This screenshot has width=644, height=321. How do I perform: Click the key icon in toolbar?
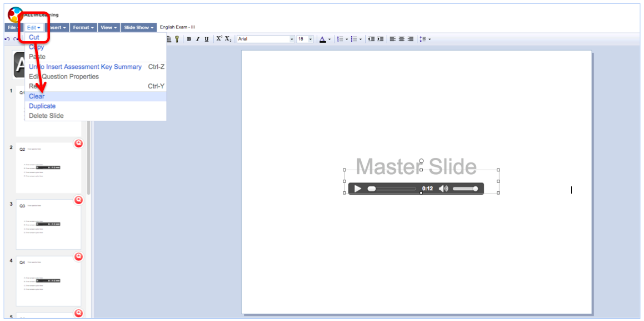click(x=177, y=39)
